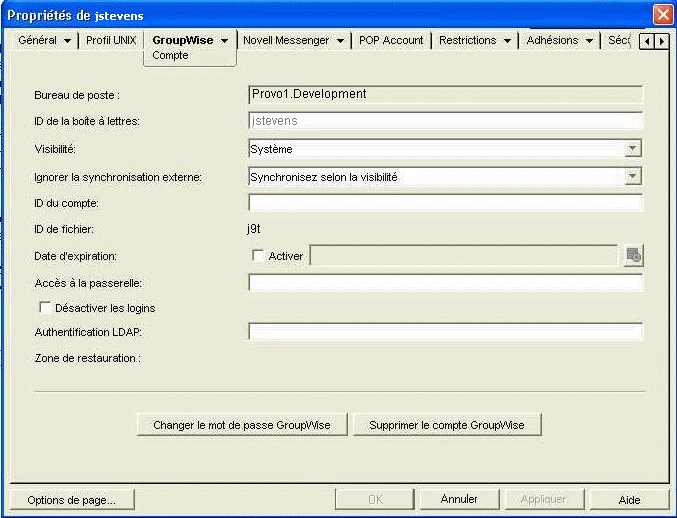Click the expiration date text field
The image size is (677, 518).
click(x=464, y=256)
